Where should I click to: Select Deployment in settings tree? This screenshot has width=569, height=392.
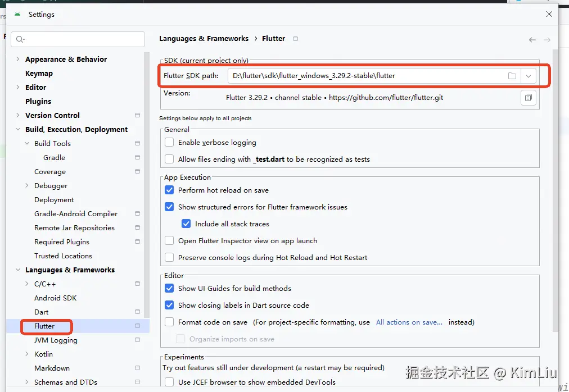(54, 200)
